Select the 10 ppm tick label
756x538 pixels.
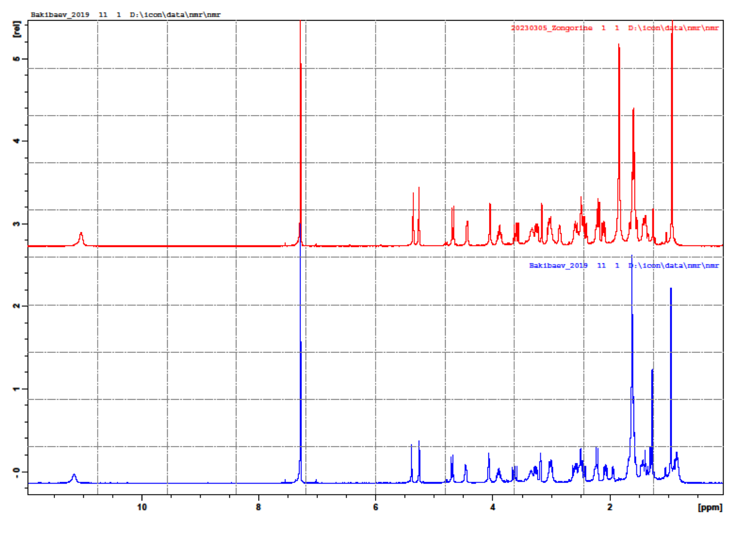142,507
